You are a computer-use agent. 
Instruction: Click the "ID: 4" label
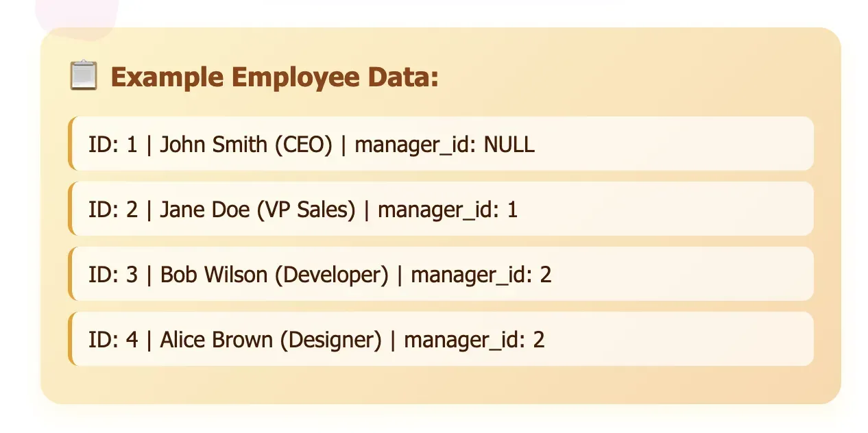pyautogui.click(x=113, y=340)
